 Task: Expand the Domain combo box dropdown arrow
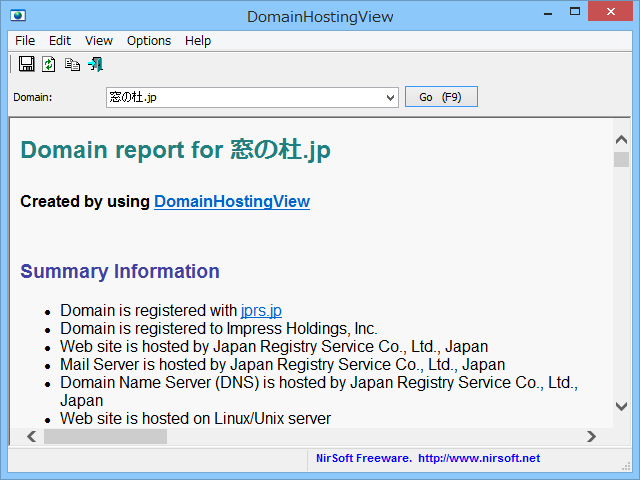click(x=390, y=98)
